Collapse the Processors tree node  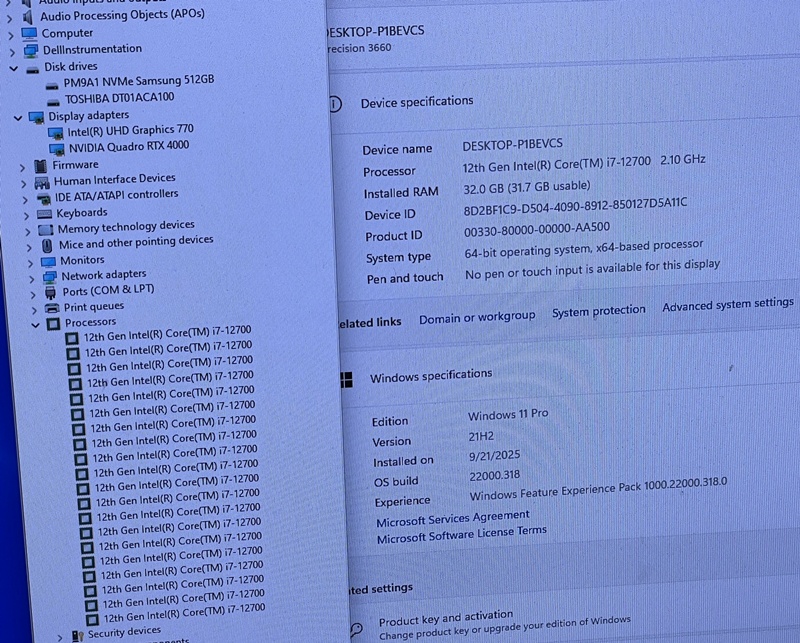pyautogui.click(x=36, y=324)
